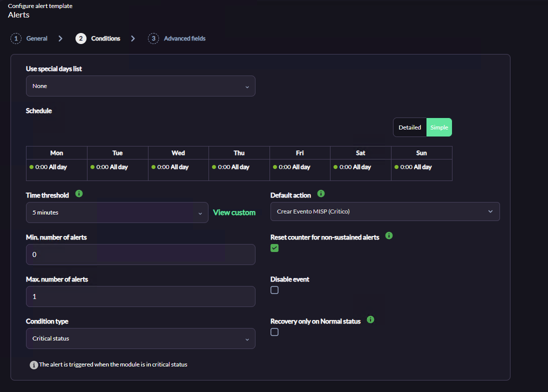Click the Default action info icon
Screen dimensions: 548x392
click(321, 193)
